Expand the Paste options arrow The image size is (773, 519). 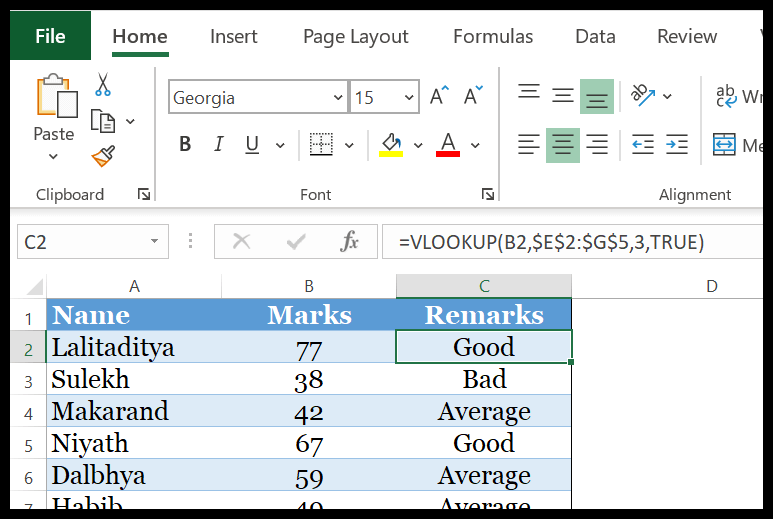(x=53, y=157)
